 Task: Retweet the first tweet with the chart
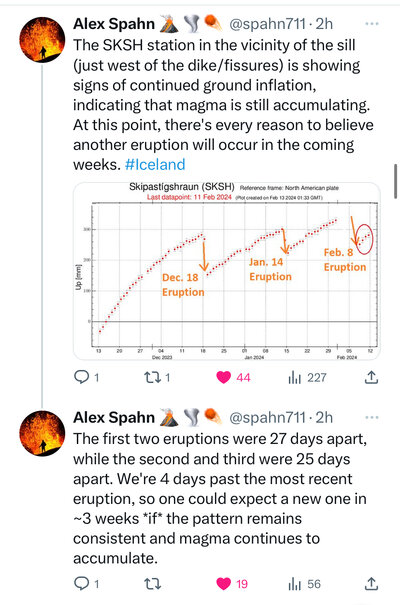pos(157,377)
